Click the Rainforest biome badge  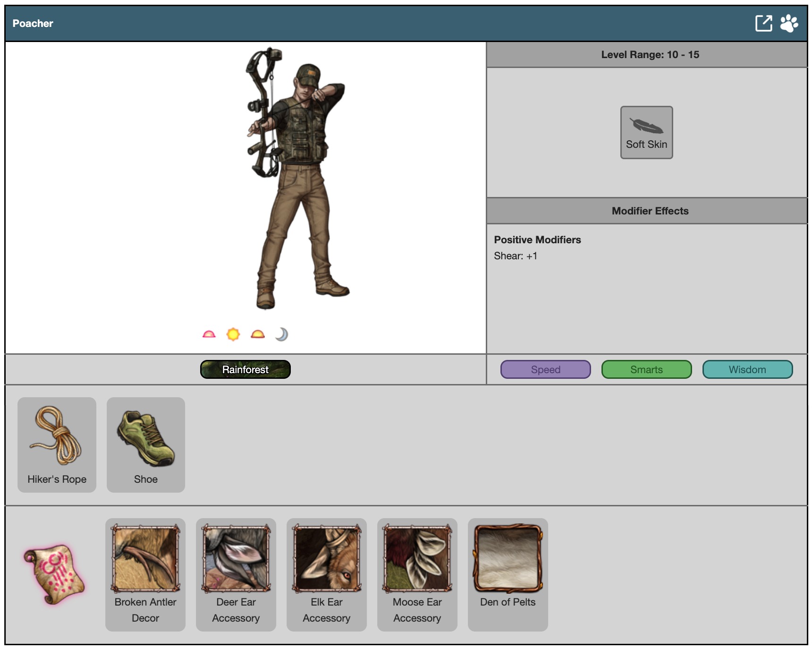pos(245,369)
